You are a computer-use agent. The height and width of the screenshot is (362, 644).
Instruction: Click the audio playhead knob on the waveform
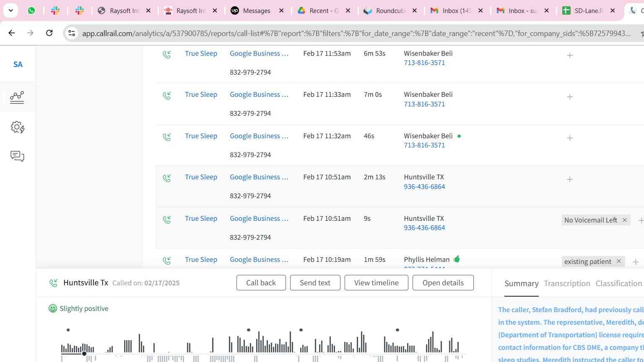84,354
